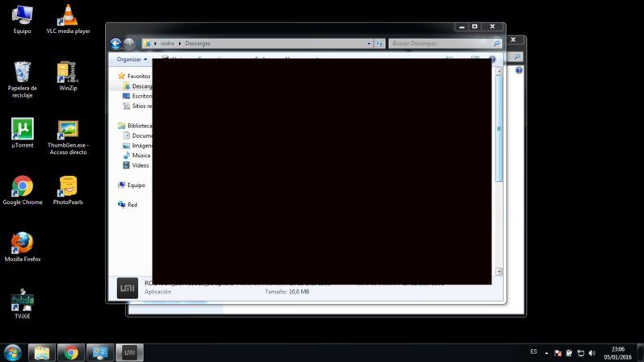Close the back Explorer window
Screen dimensions: 644x362
513,40
